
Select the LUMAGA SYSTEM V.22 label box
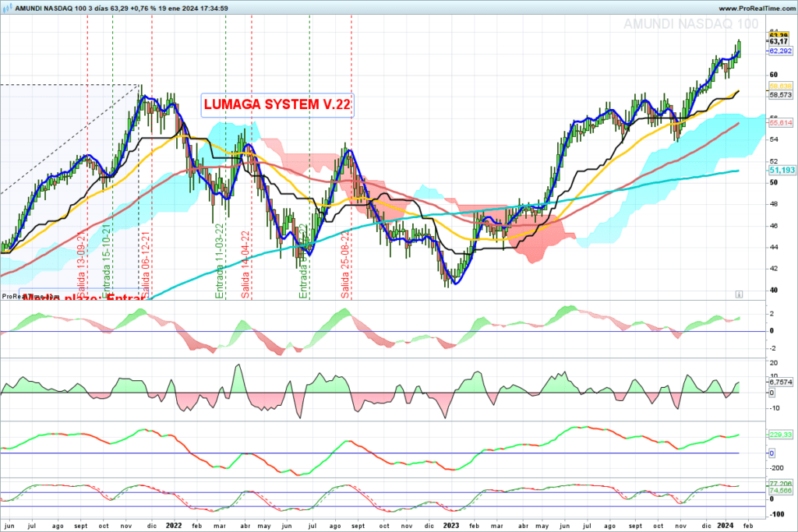277,105
